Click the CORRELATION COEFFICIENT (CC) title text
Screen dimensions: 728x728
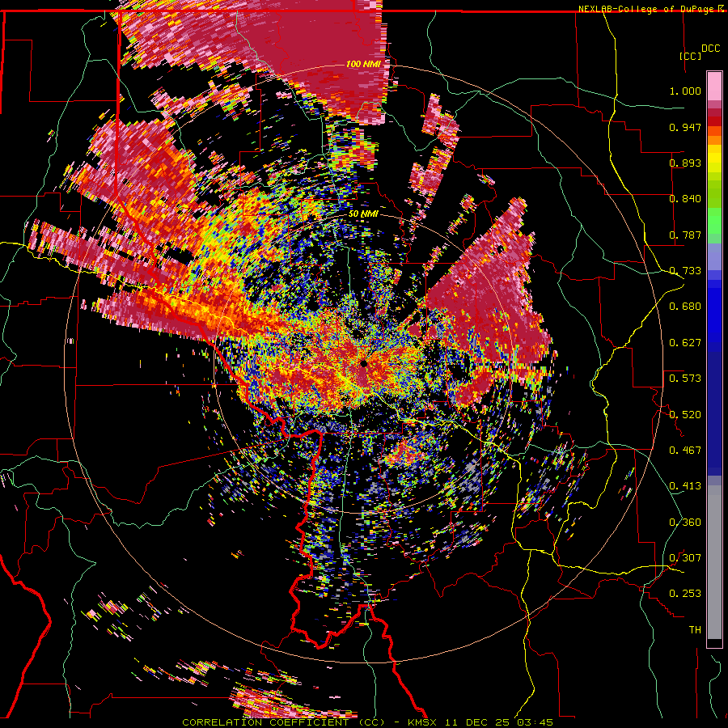284,722
